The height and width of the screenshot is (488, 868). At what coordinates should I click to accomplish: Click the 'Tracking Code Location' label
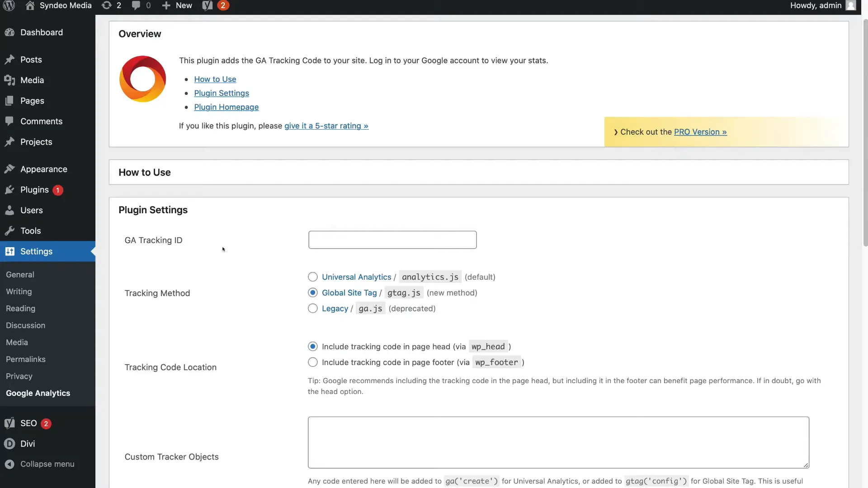point(170,367)
